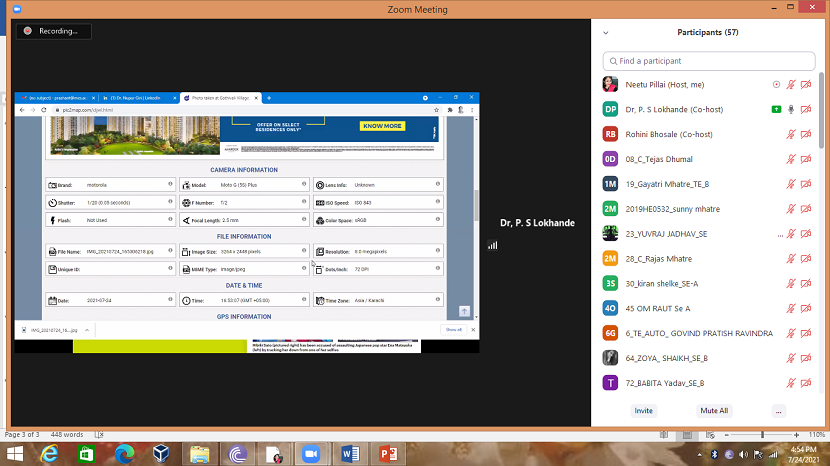Click the microphone icon for 64_ZOYA_ SHAIKH_SE_B
The image size is (830, 466).
point(791,359)
